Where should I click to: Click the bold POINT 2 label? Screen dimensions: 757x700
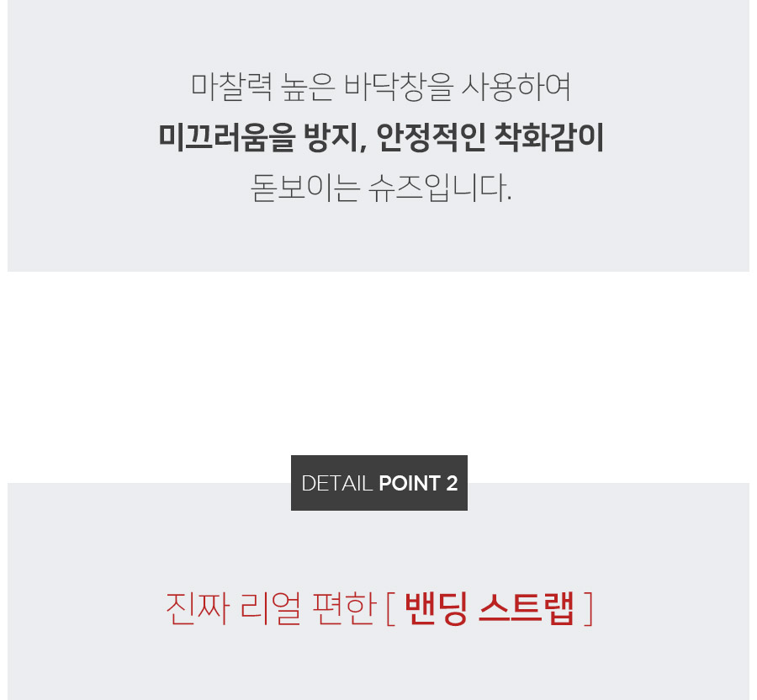pos(418,483)
